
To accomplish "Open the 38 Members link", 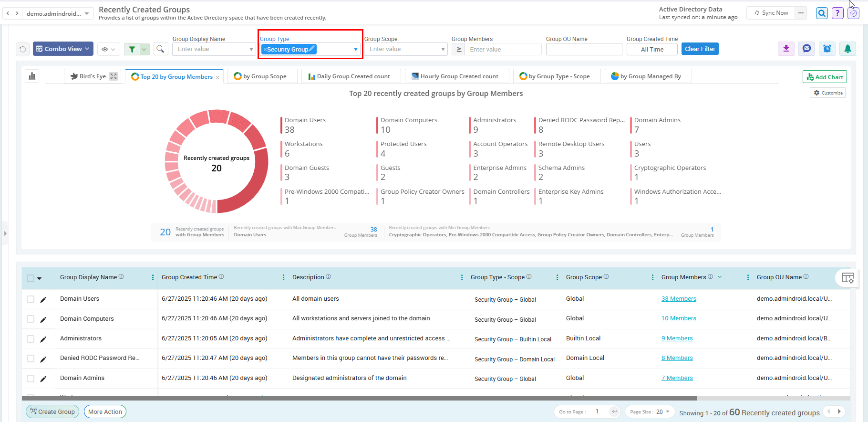I will 679,299.
